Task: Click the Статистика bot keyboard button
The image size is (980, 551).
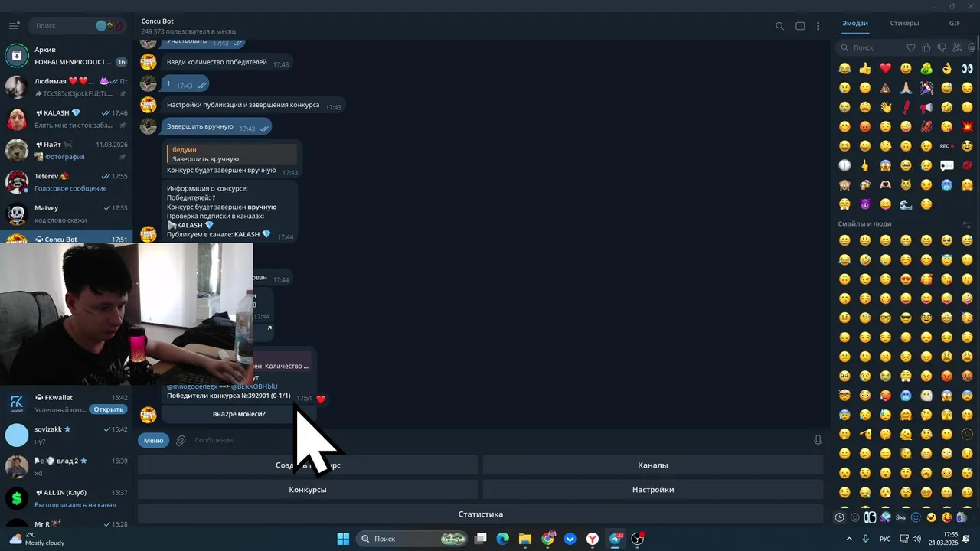Action: click(x=481, y=514)
